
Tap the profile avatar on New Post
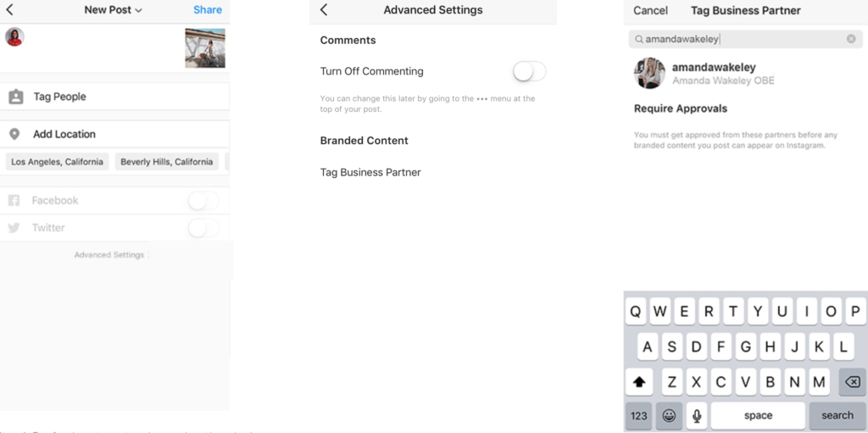(x=14, y=37)
